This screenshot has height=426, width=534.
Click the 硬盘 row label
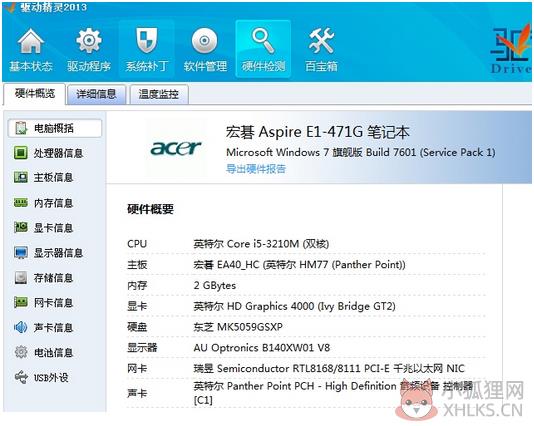pyautogui.click(x=137, y=327)
